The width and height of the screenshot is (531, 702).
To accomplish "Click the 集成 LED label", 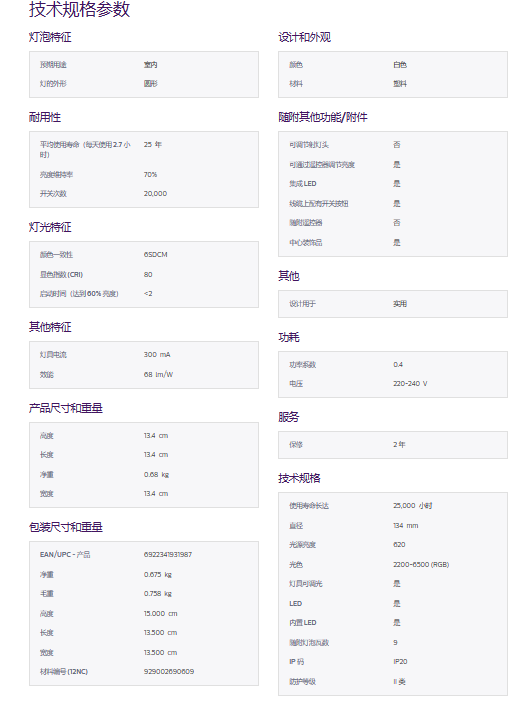I will [x=303, y=184].
